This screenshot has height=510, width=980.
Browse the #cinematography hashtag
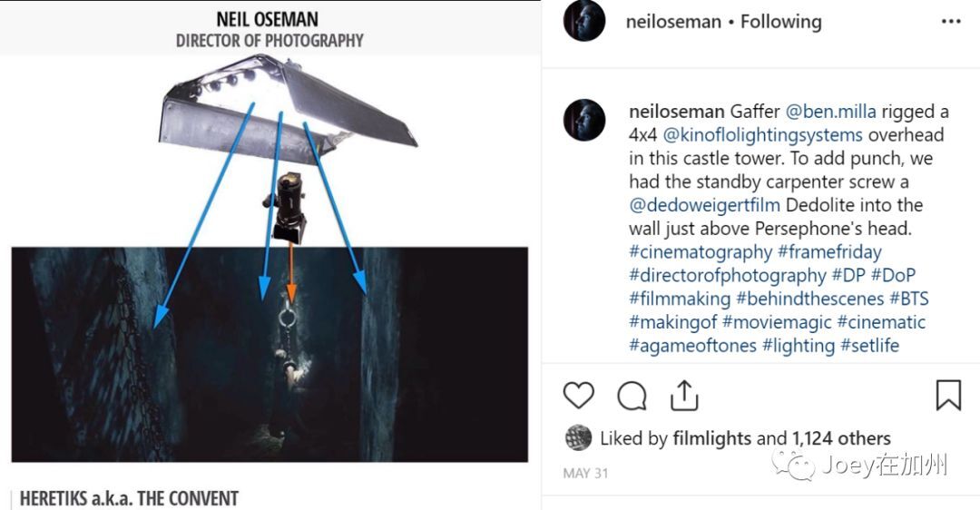700,251
